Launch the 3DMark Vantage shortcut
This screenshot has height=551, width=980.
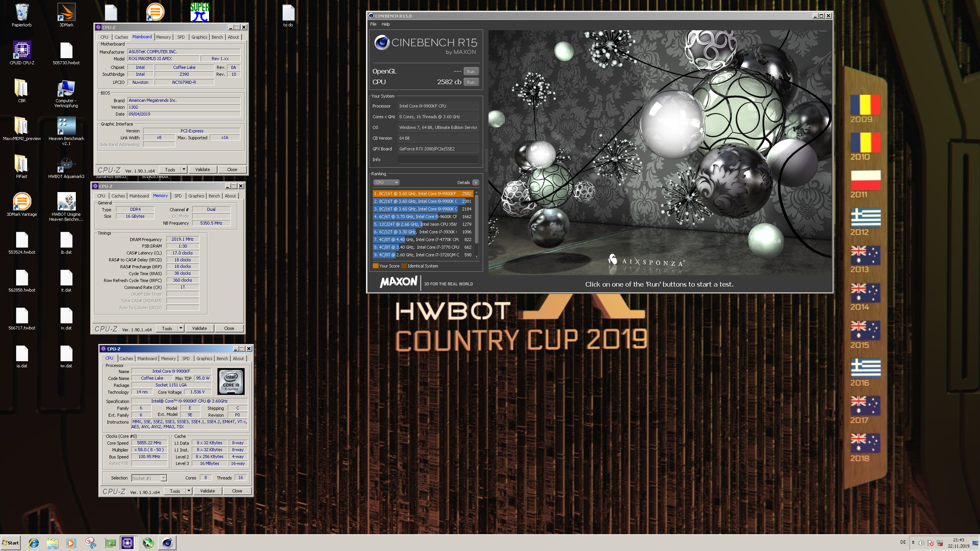pyautogui.click(x=22, y=204)
